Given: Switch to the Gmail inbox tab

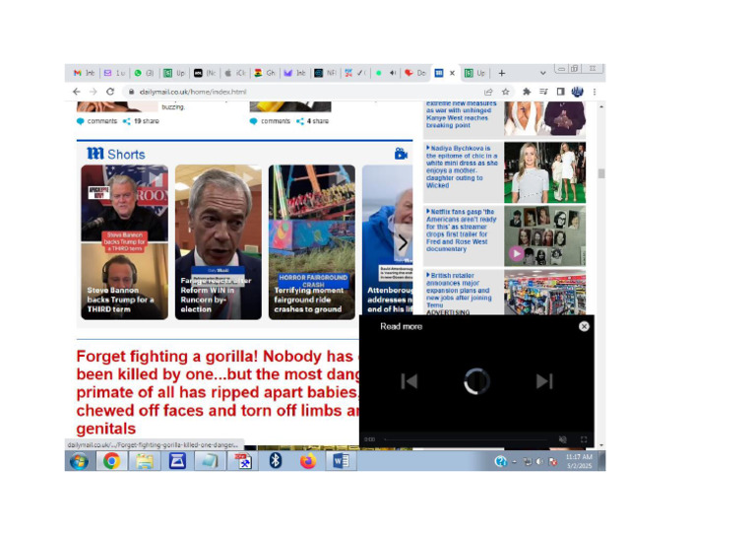Looking at the screenshot, I should coord(84,73).
